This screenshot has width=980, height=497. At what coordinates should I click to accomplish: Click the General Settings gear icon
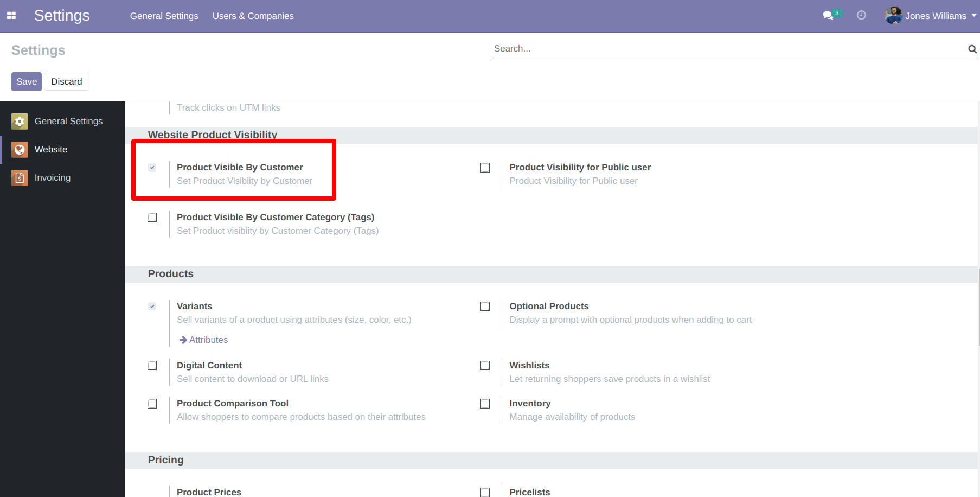tap(20, 122)
